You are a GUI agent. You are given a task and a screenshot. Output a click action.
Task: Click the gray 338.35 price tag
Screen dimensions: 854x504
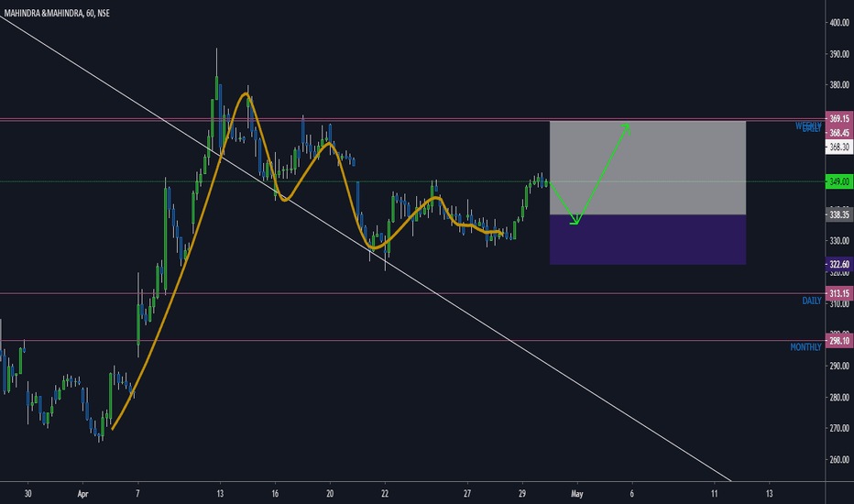point(839,214)
